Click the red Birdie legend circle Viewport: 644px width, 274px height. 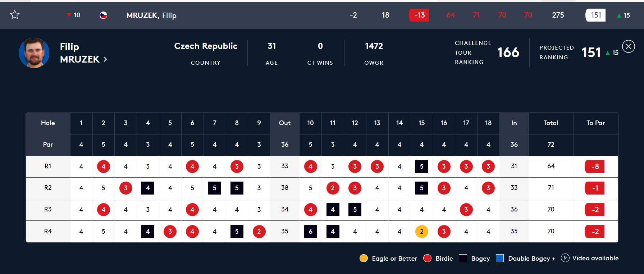(x=427, y=258)
